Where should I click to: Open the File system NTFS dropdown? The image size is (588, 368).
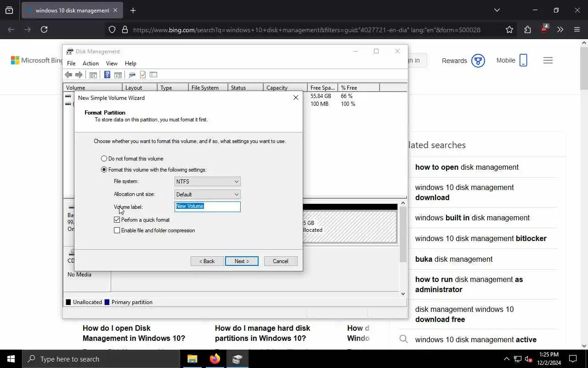[x=208, y=182]
